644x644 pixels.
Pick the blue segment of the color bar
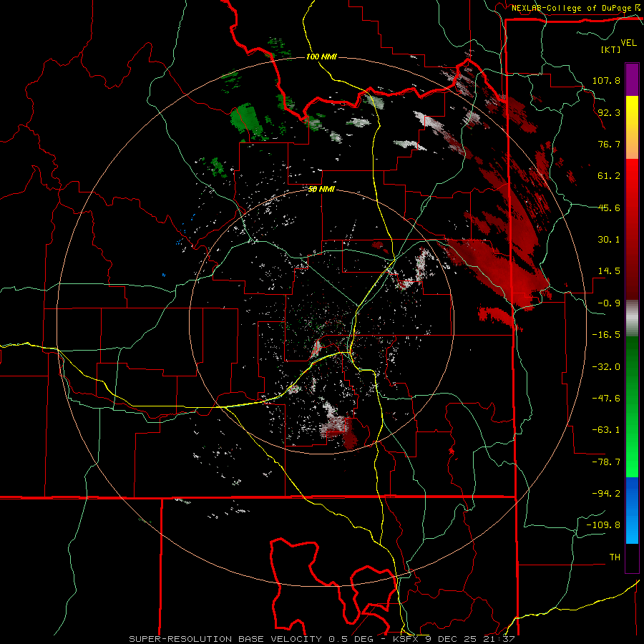632,510
